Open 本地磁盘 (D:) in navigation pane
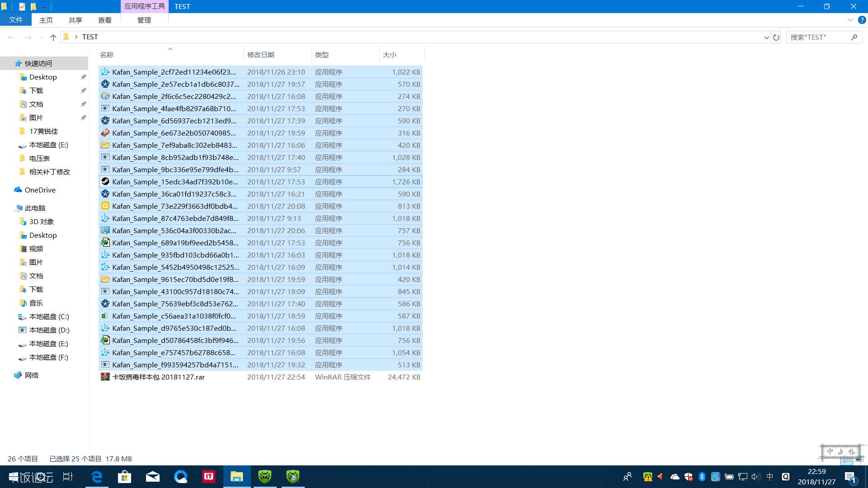 point(49,330)
